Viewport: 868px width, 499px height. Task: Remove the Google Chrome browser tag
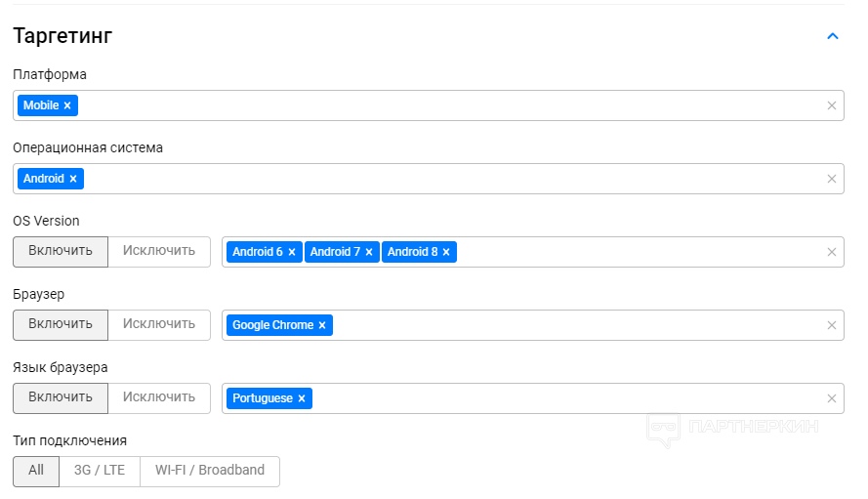[x=322, y=325]
